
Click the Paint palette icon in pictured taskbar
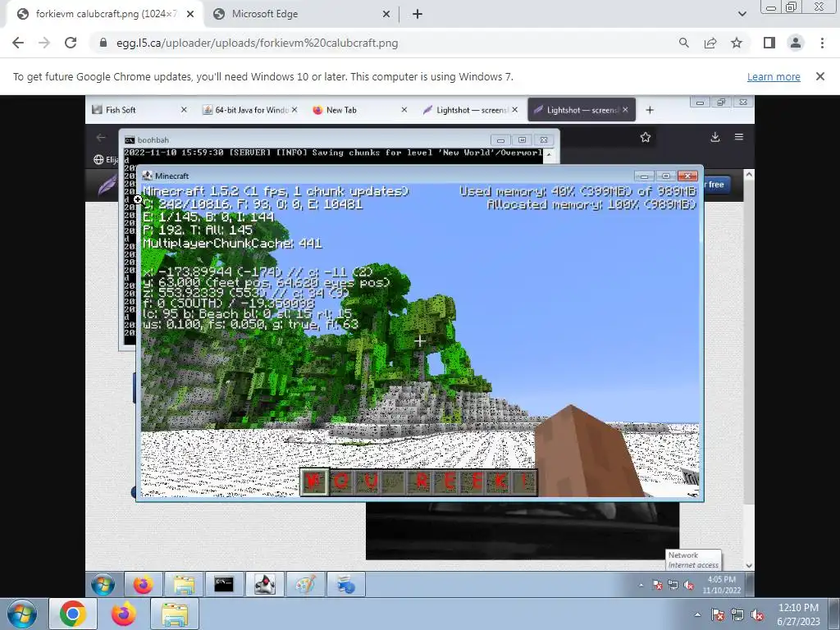pos(305,584)
